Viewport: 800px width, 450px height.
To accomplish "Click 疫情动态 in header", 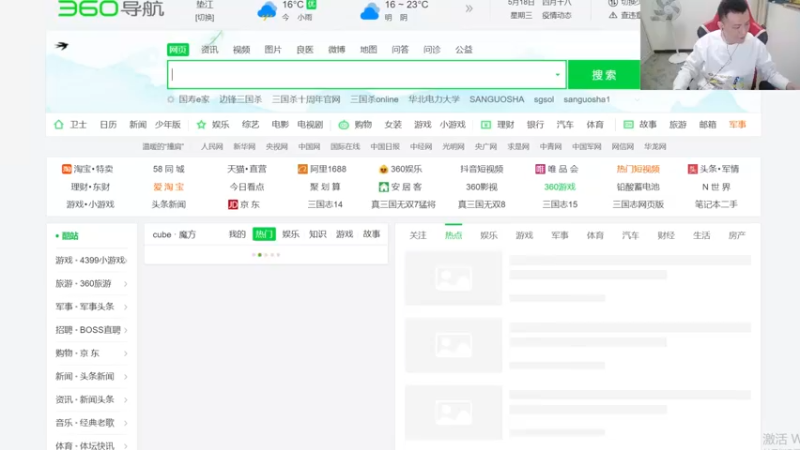I will 557,15.
